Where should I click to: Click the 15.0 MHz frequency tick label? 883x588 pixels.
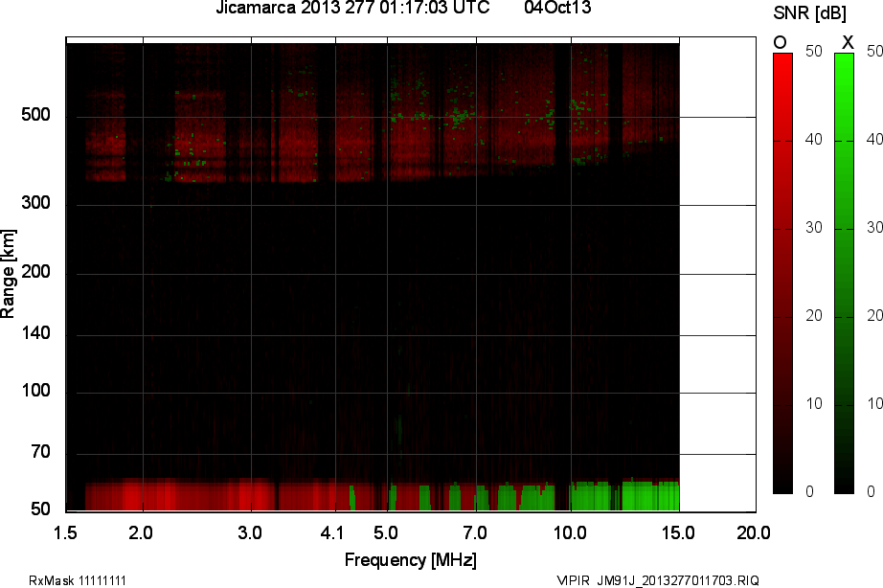[678, 532]
